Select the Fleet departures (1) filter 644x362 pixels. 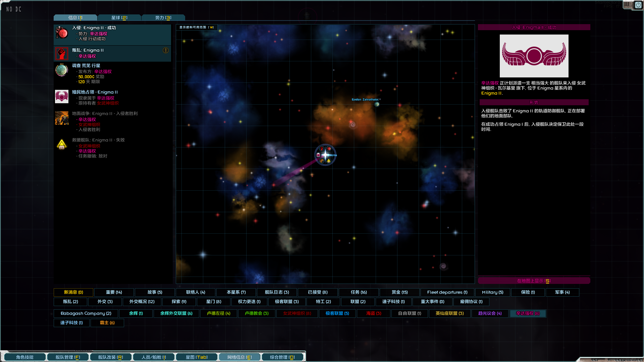447,292
